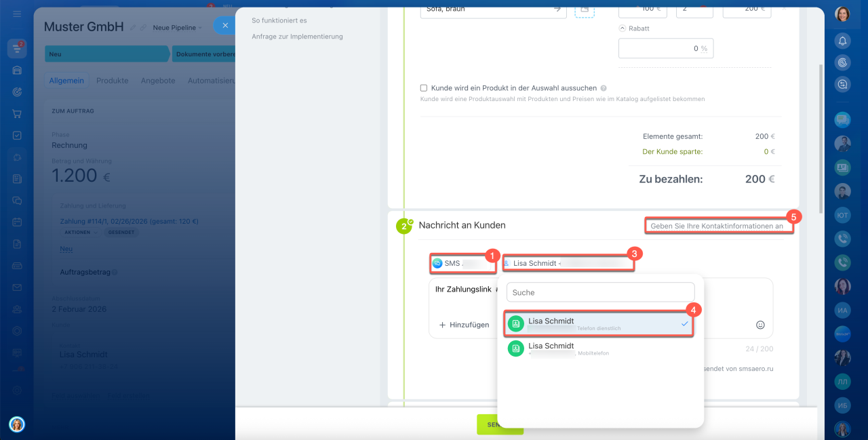This screenshot has height=440, width=868.
Task: Click the pencil edit icon next to Muster GmbH
Action: click(133, 28)
